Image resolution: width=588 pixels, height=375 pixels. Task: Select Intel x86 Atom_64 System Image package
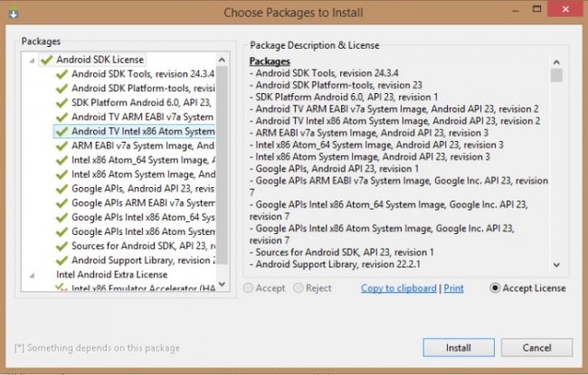[x=142, y=160]
